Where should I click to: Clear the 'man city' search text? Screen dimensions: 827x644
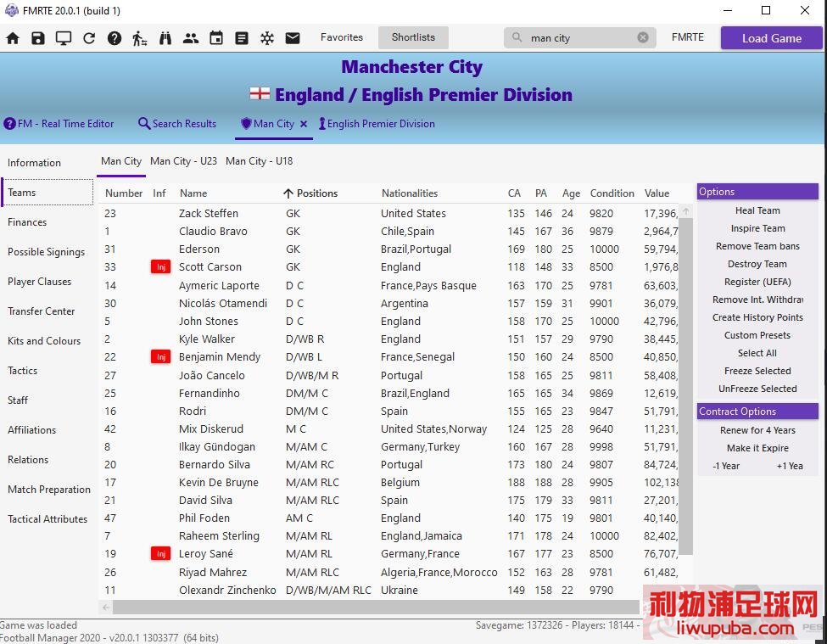(643, 37)
